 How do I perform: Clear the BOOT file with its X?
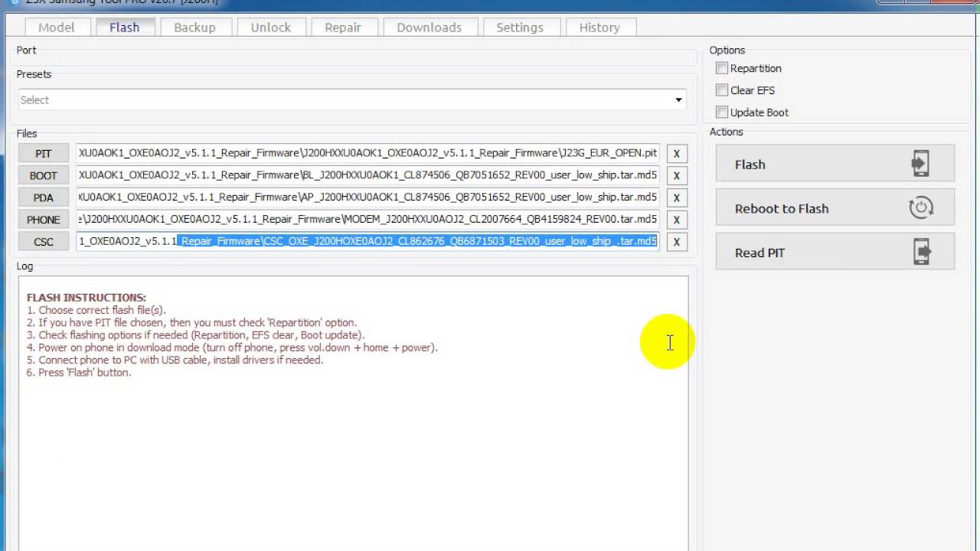(x=677, y=175)
